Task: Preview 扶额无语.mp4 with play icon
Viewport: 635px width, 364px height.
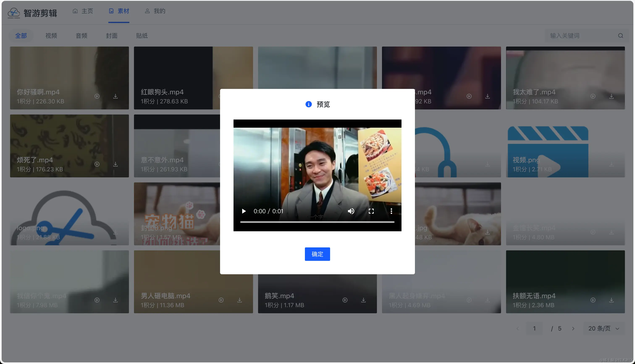Action: click(593, 300)
